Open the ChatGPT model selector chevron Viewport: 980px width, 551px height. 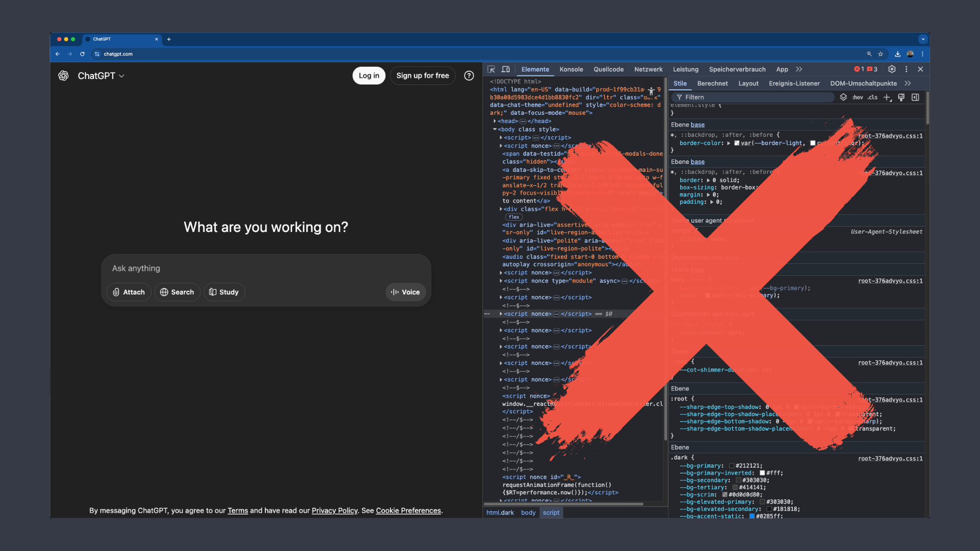tap(121, 76)
